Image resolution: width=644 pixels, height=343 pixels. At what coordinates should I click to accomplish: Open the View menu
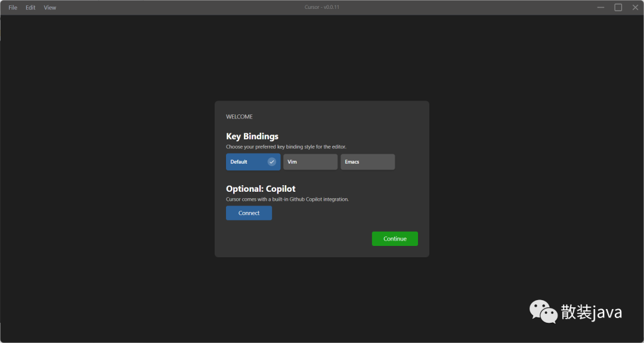49,7
